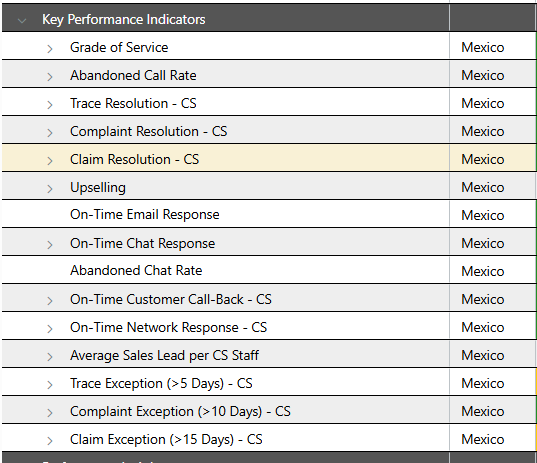Screen dimensions: 537x463
Task: Expand the Abandoned Call Rate row
Action: click(x=50, y=77)
